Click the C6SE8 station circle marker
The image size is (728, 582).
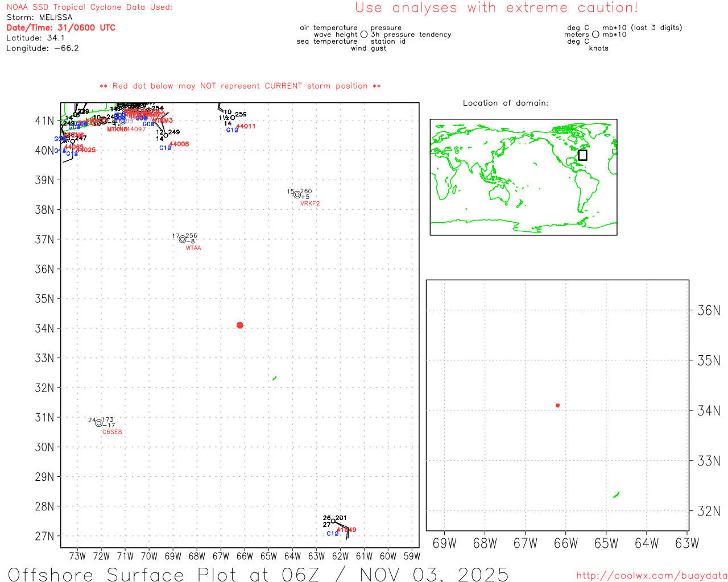pyautogui.click(x=99, y=423)
